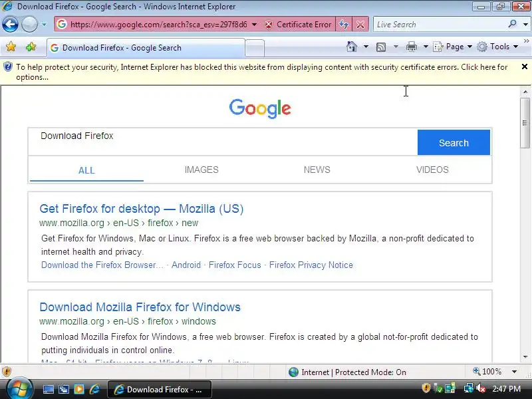Click the Home toolbar icon
532x399 pixels.
pos(352,47)
